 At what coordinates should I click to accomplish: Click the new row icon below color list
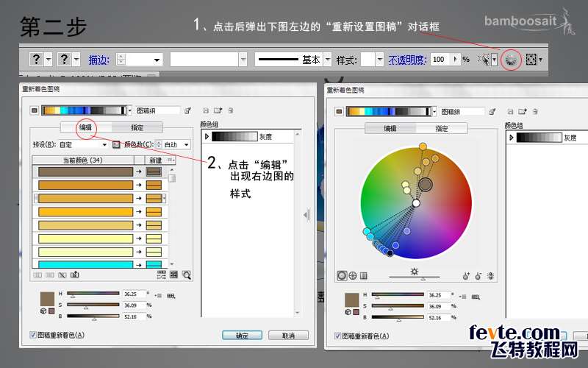75,275
